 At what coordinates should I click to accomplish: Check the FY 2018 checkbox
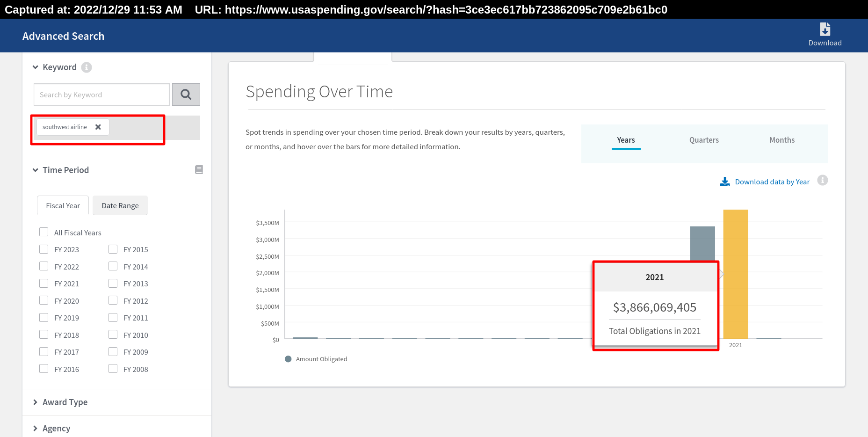tap(44, 335)
